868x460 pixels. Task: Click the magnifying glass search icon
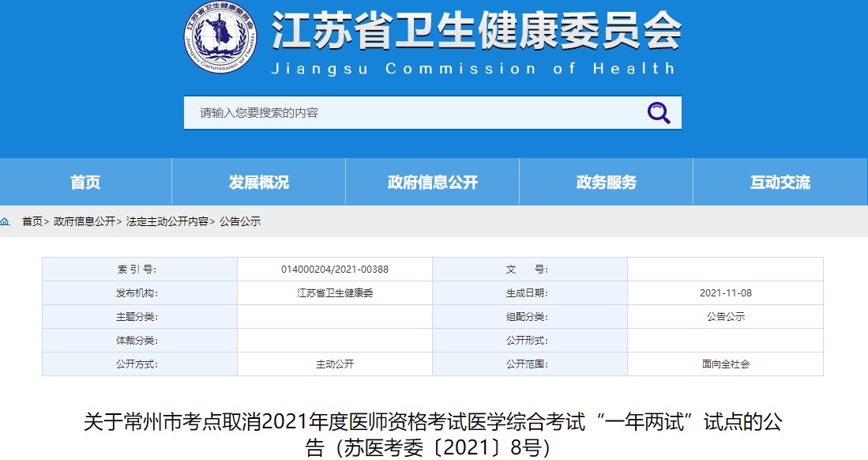point(658,113)
